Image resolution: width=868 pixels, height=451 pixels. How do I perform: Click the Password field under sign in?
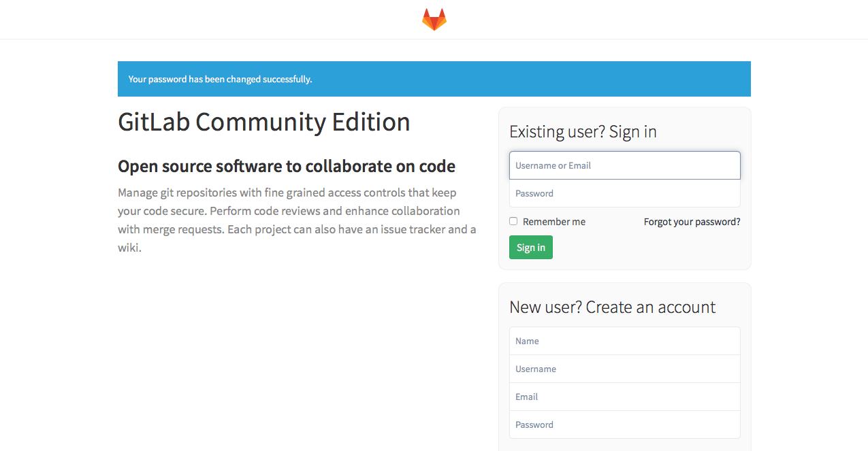point(624,193)
